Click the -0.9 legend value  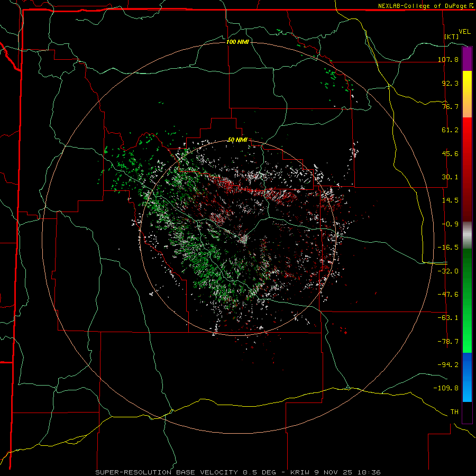(x=450, y=224)
